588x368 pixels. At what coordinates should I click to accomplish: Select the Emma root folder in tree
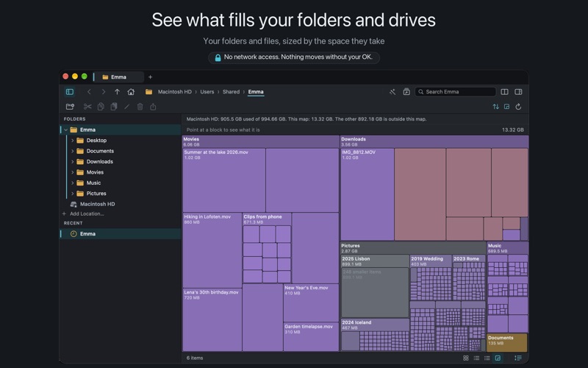121,130
